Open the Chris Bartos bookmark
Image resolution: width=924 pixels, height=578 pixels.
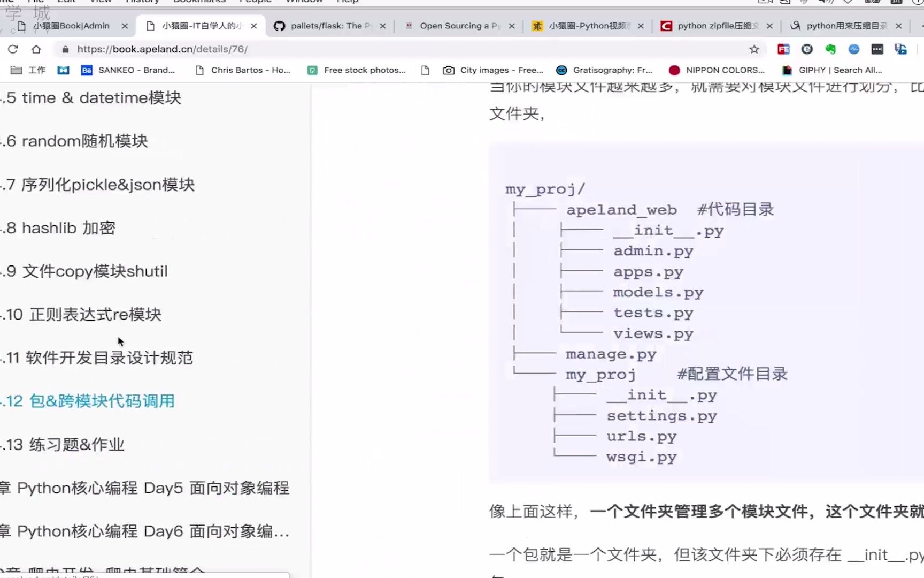point(243,70)
